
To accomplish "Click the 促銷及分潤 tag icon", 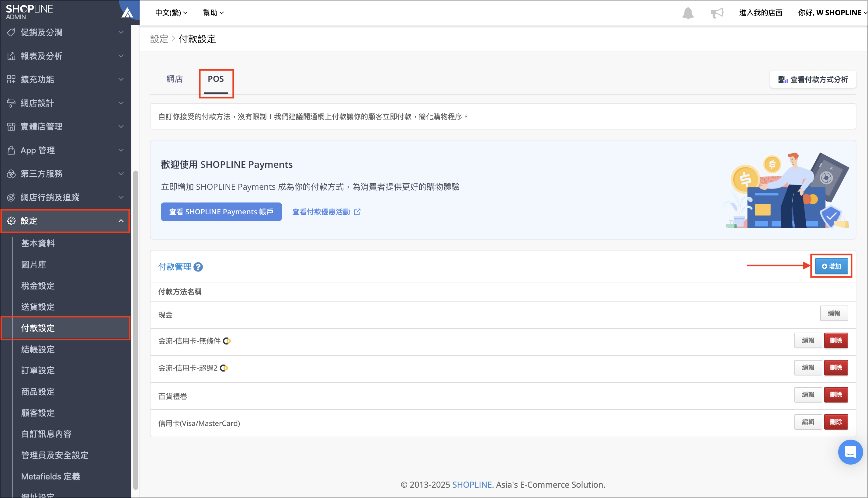I will click(11, 32).
